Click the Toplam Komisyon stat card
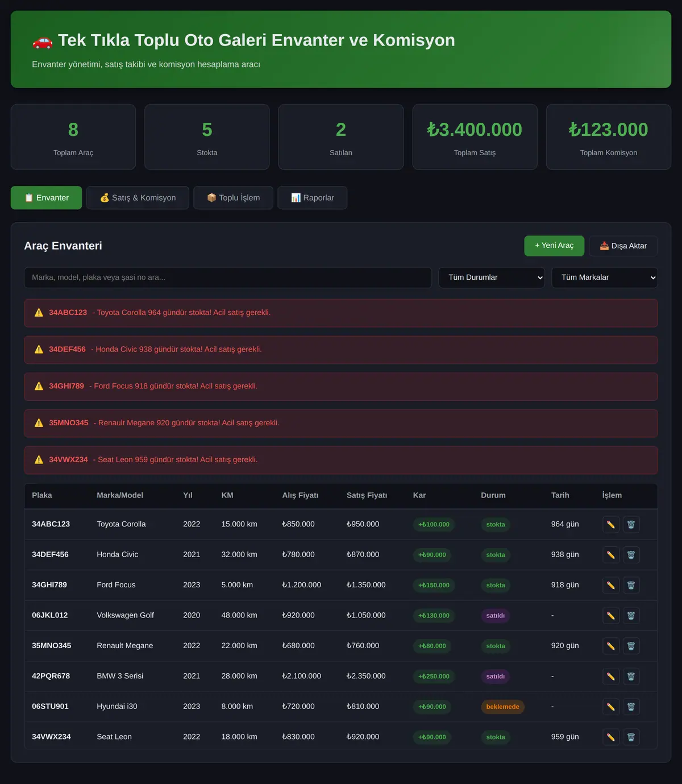Viewport: 682px width, 784px height. click(609, 137)
